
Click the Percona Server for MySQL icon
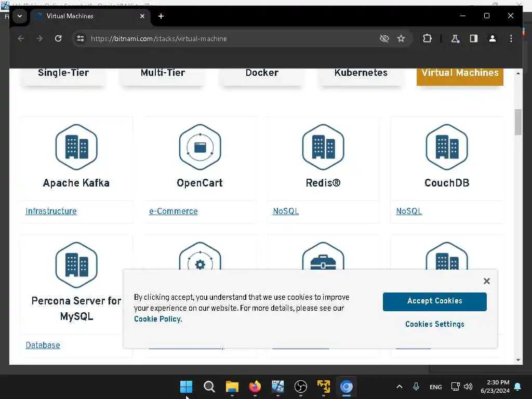(76, 265)
